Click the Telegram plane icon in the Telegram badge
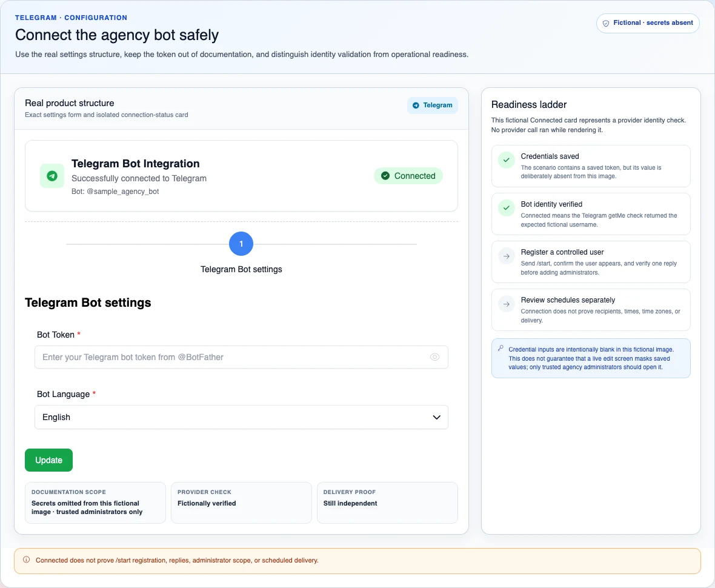Screen dimensions: 715x588 pos(416,105)
